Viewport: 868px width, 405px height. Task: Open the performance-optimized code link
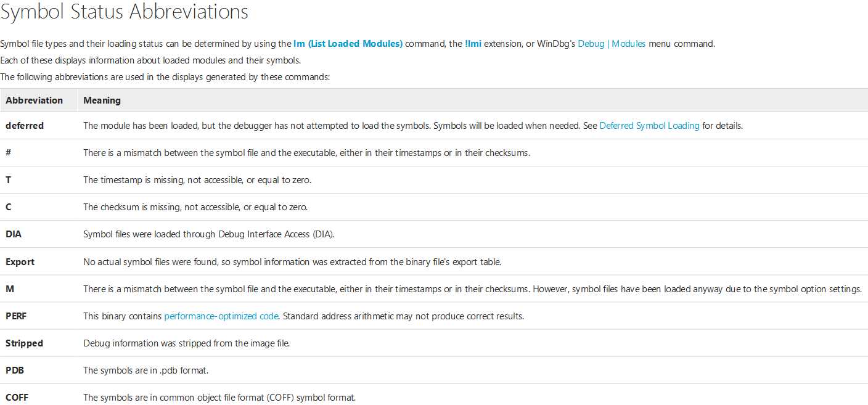[x=221, y=316]
